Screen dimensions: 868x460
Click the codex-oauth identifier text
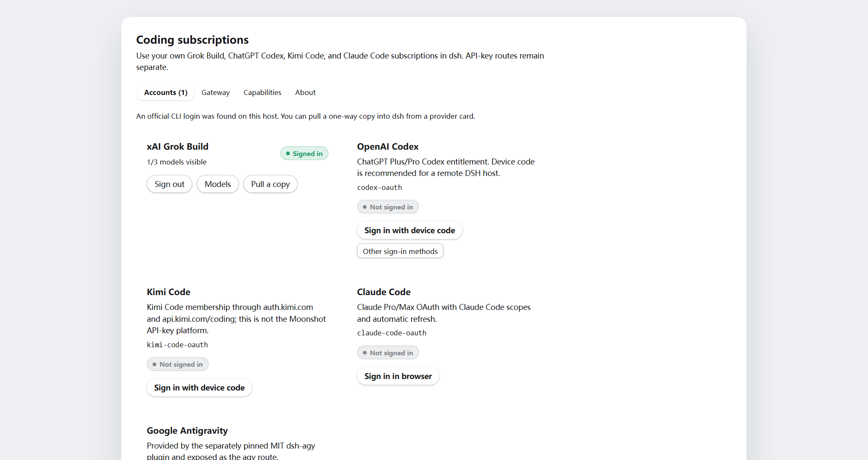(379, 187)
